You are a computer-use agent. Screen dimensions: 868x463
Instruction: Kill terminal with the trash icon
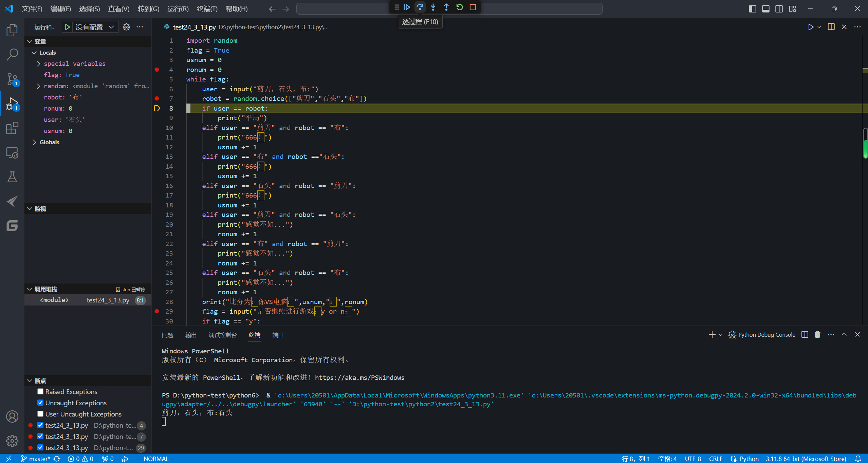pos(817,335)
